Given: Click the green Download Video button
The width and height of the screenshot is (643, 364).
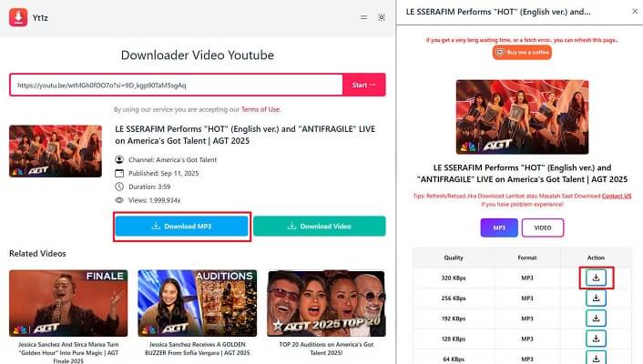Looking at the screenshot, I should [x=320, y=227].
